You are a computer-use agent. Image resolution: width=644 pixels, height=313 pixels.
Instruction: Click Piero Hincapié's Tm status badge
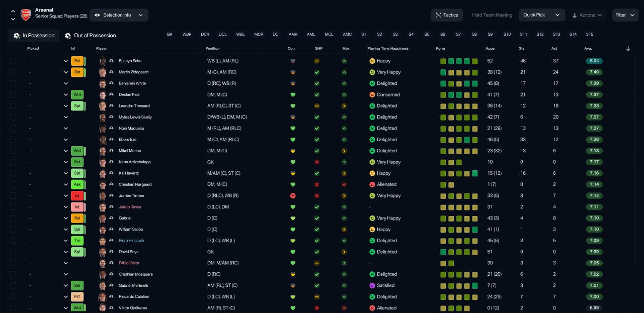(x=77, y=241)
